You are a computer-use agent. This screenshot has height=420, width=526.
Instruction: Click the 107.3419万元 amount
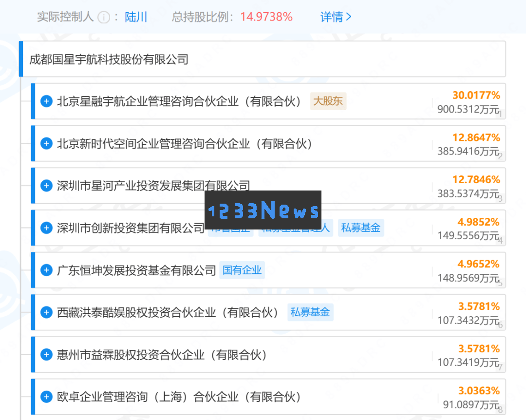click(469, 363)
